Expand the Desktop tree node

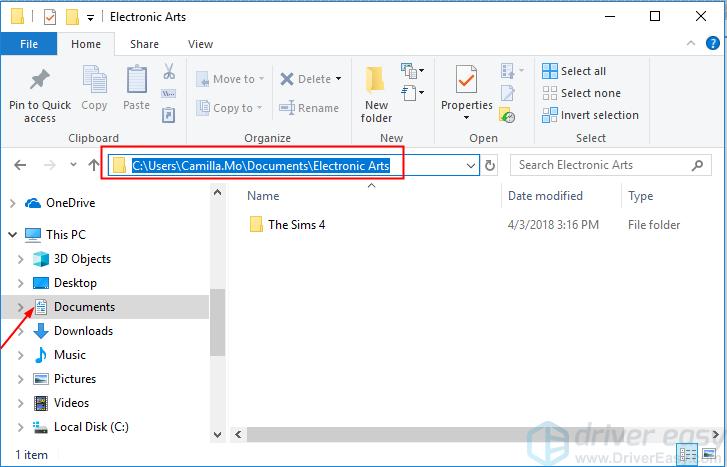click(x=20, y=283)
